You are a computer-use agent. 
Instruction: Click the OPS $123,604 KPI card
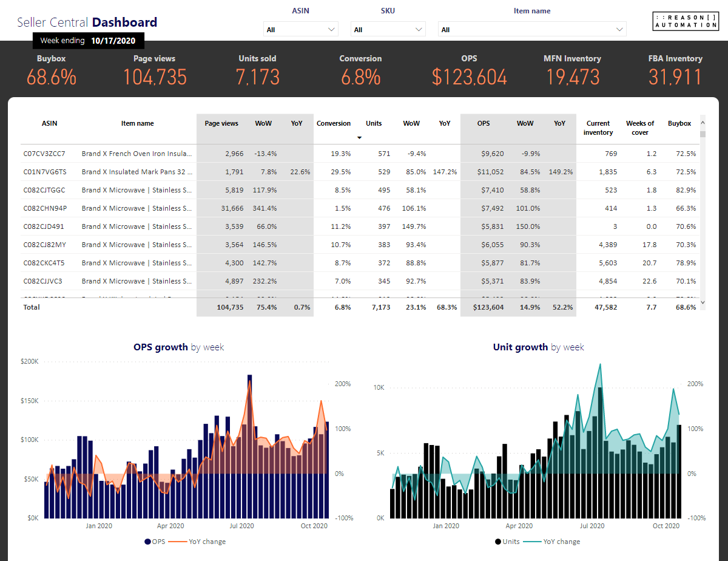[470, 70]
